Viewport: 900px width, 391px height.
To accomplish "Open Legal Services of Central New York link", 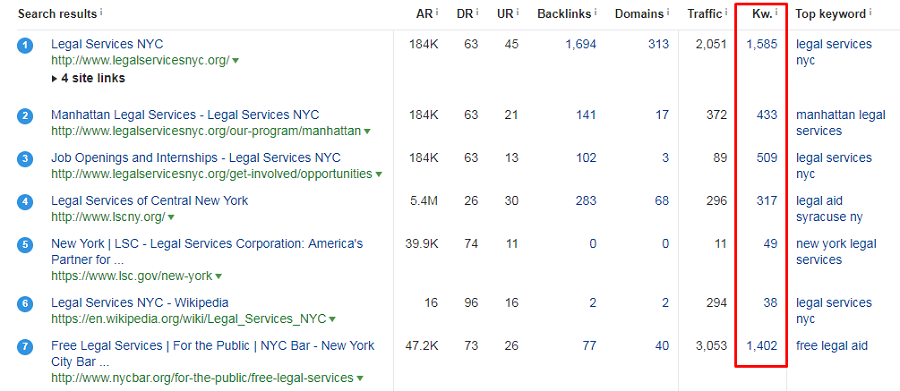I will (150, 201).
